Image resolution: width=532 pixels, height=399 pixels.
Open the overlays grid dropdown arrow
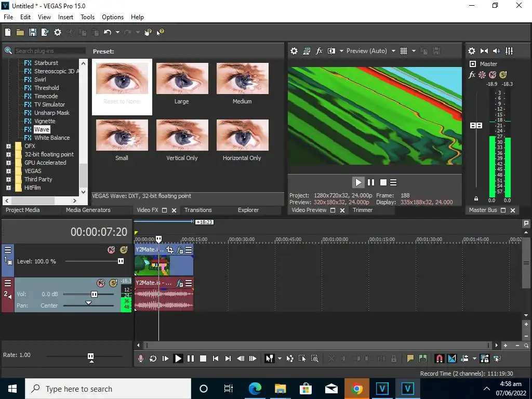pyautogui.click(x=414, y=51)
